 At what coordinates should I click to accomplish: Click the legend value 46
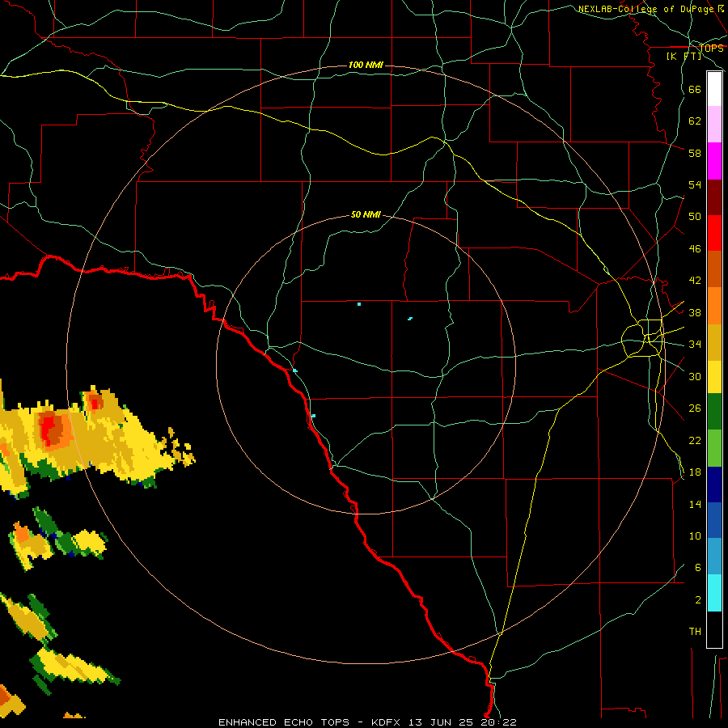tap(695, 249)
